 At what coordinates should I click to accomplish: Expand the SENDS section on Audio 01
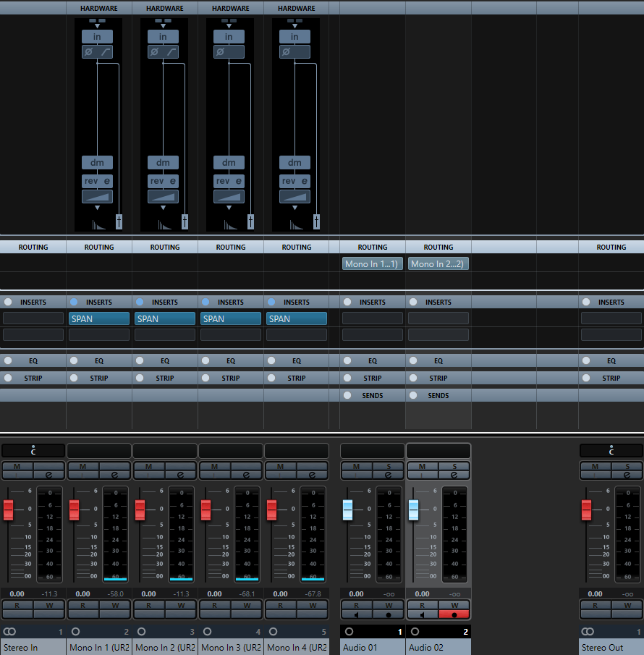point(373,395)
